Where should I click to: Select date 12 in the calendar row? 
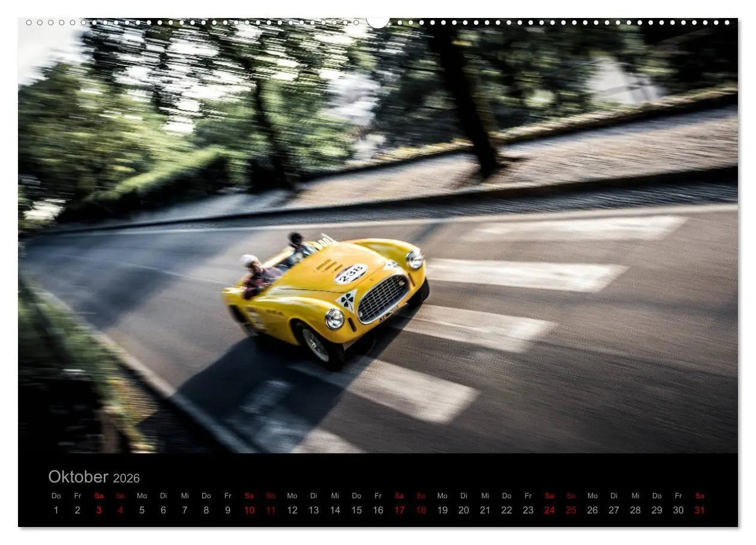292,510
